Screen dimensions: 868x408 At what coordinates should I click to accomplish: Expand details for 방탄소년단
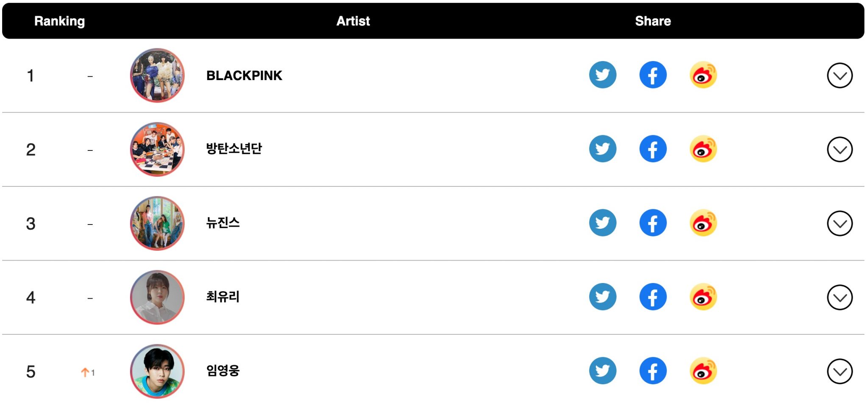[840, 149]
